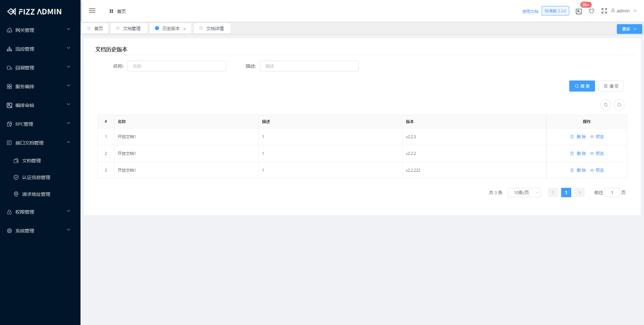Click the refresh icon above the table
Screen dimensions: 644x325
pos(605,105)
